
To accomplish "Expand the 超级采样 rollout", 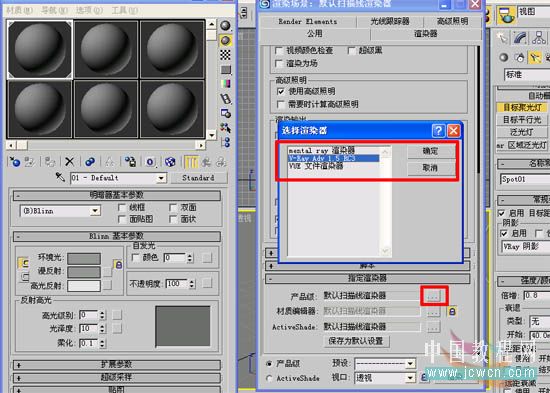I will (x=116, y=378).
